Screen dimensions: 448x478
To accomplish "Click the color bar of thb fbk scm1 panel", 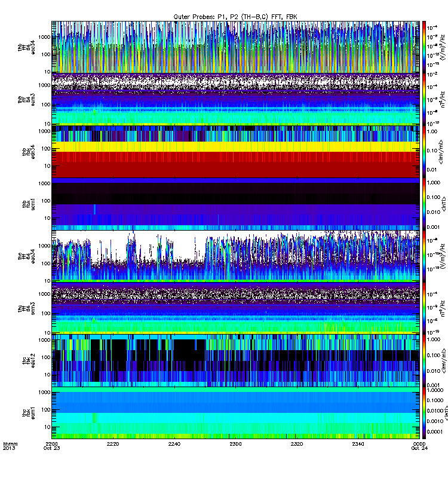I will coord(424,204).
